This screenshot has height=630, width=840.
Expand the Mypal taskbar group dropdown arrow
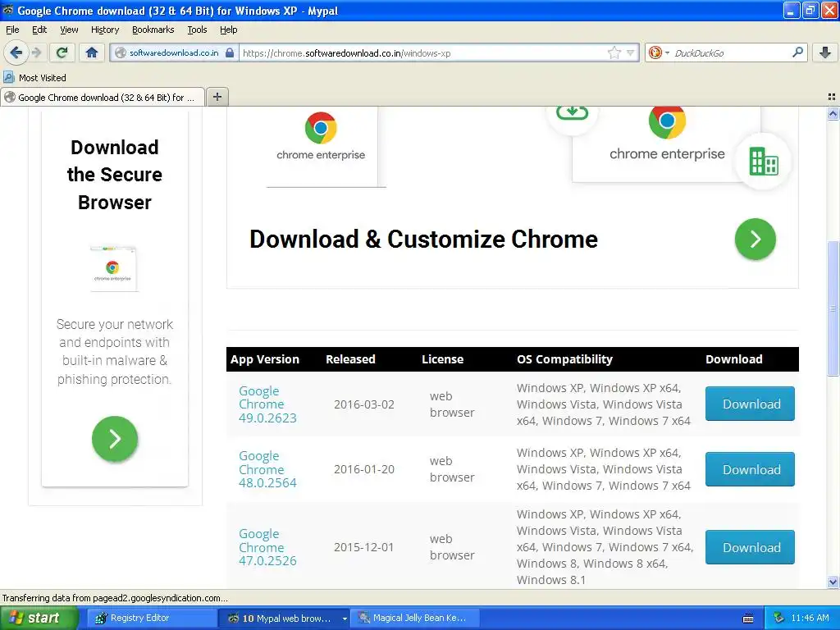pos(345,619)
